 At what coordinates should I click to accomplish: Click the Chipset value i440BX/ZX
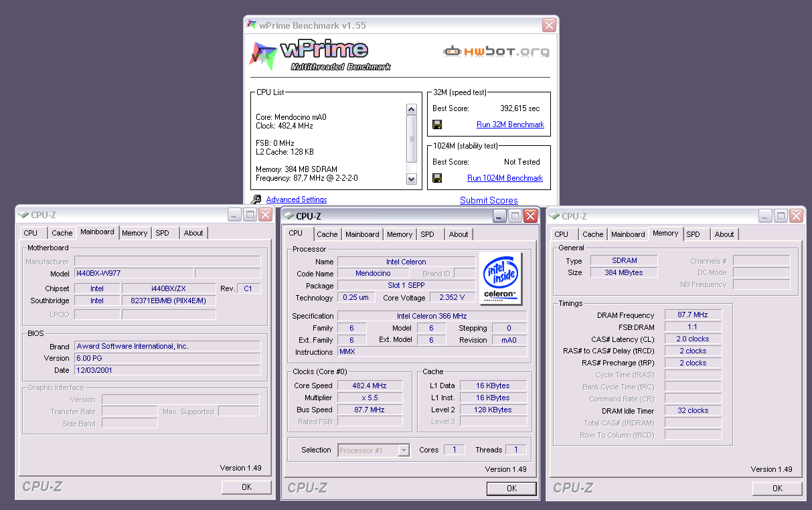coord(169,288)
